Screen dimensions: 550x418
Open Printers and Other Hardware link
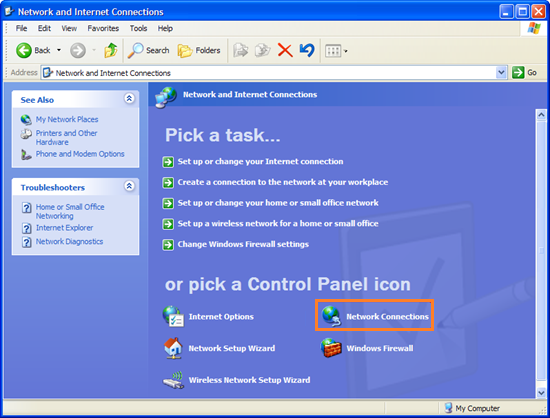pyautogui.click(x=66, y=137)
